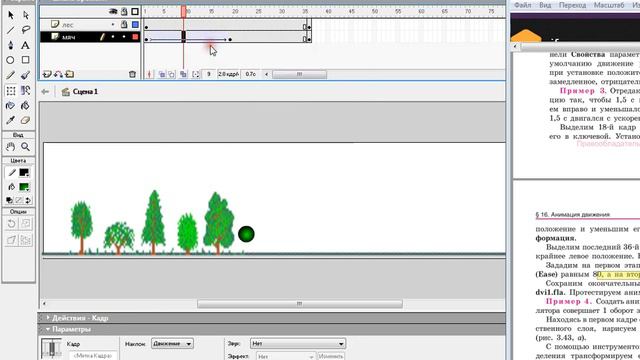This screenshot has width=640, height=360.
Task: Click the insert layer folder icon
Action: (x=70, y=74)
